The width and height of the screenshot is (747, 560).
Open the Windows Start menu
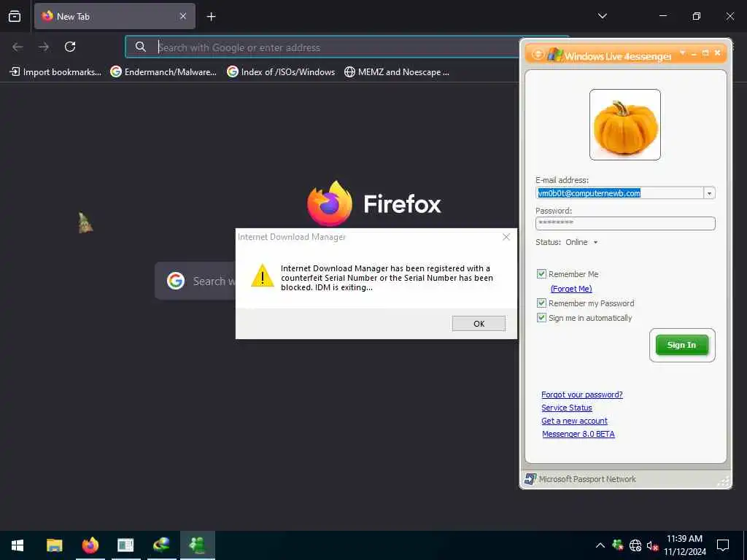coord(18,545)
